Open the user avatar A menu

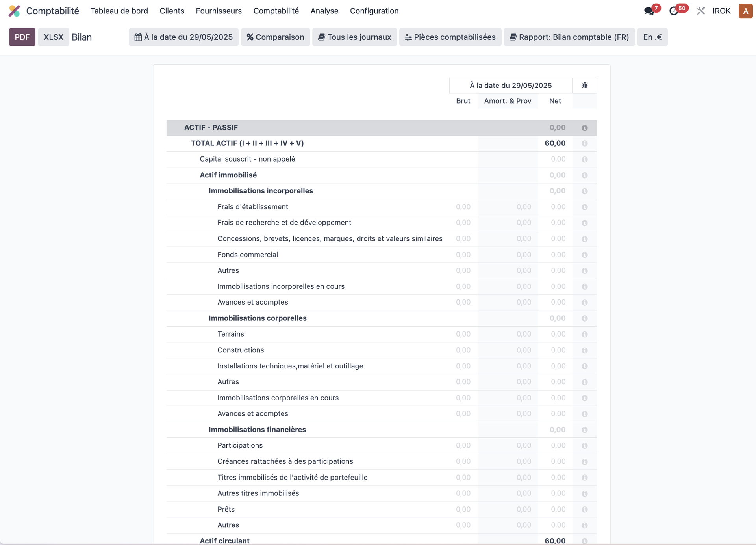coord(745,11)
